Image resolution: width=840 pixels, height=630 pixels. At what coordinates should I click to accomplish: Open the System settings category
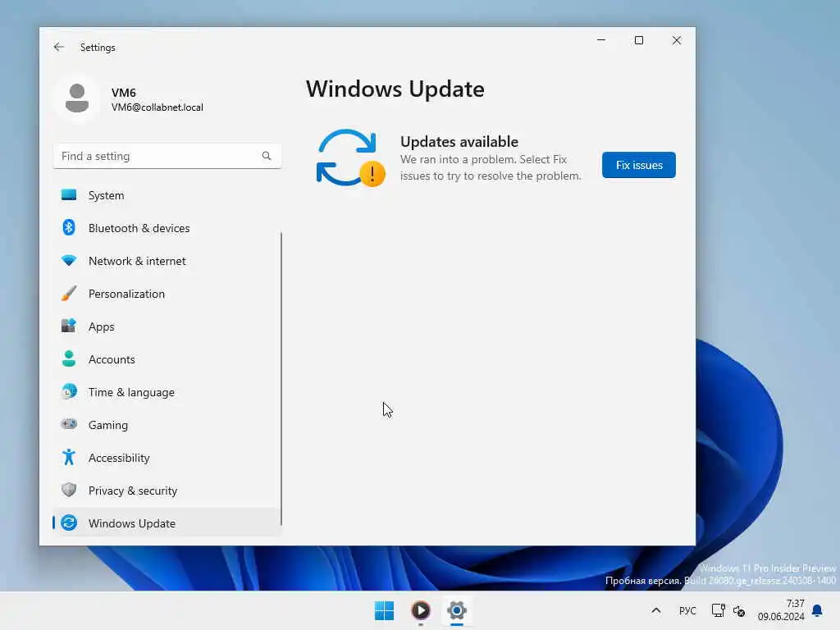pos(167,195)
